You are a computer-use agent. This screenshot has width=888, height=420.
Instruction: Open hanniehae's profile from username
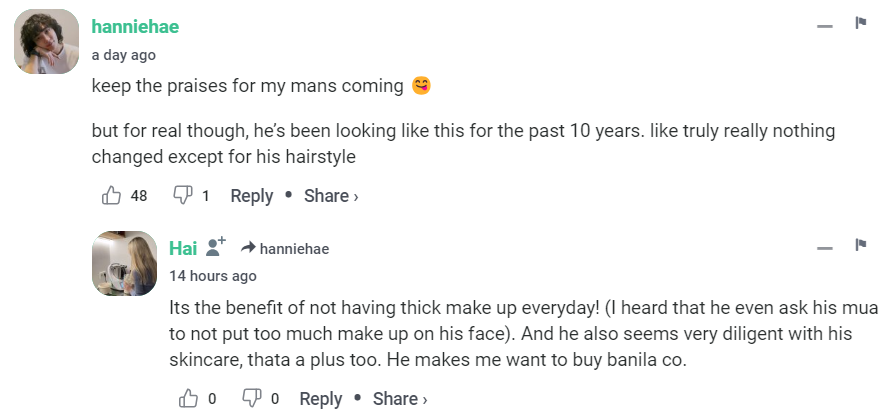click(135, 27)
